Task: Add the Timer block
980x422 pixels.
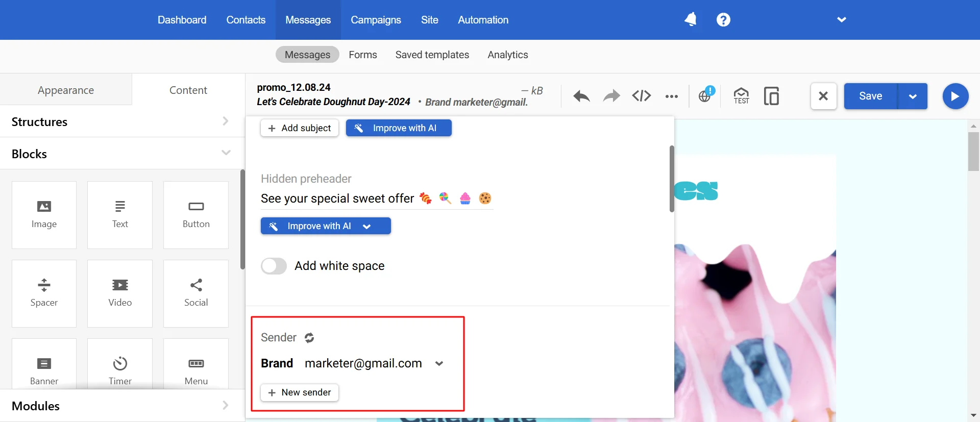Action: click(120, 364)
